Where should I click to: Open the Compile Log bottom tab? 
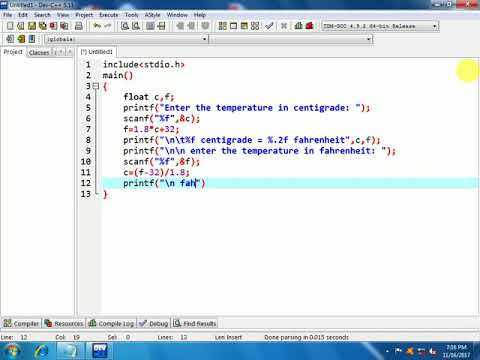(x=111, y=323)
